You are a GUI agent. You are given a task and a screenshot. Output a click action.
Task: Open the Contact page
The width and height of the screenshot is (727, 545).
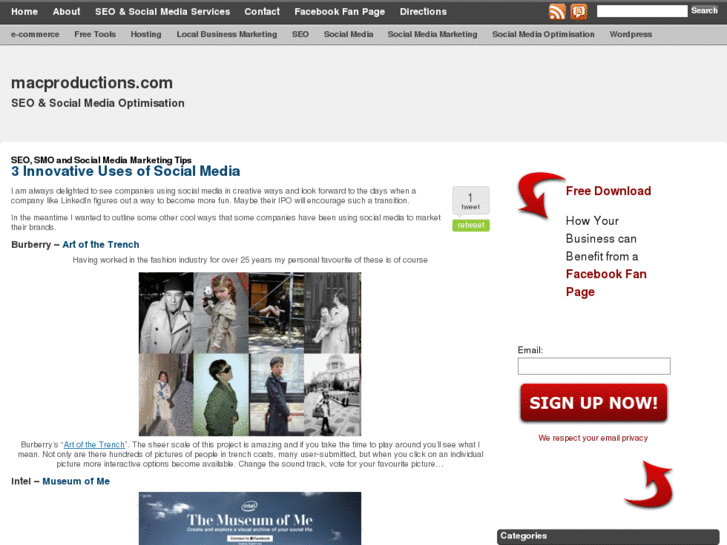click(x=262, y=12)
